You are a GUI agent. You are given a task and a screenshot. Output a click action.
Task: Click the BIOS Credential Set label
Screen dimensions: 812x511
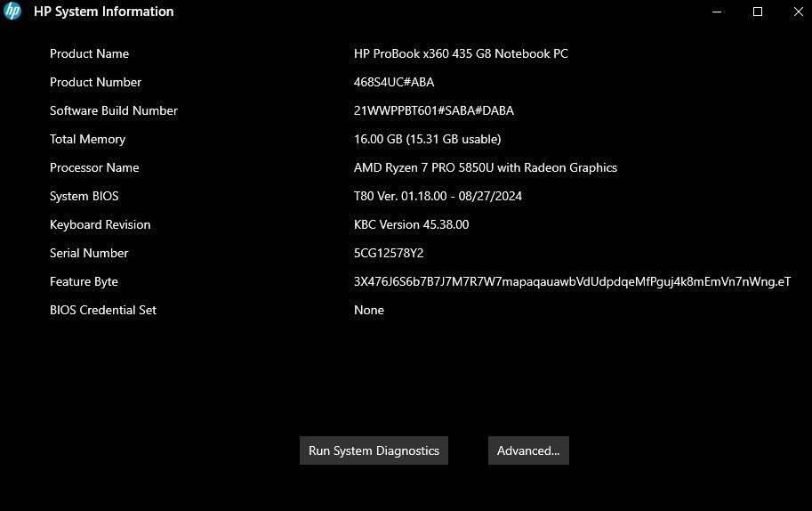tap(102, 310)
